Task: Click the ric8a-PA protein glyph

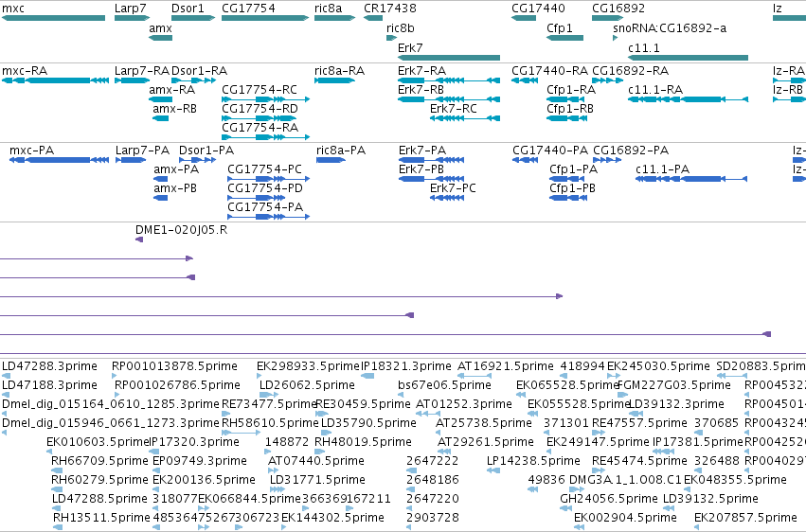Action: click(x=331, y=160)
